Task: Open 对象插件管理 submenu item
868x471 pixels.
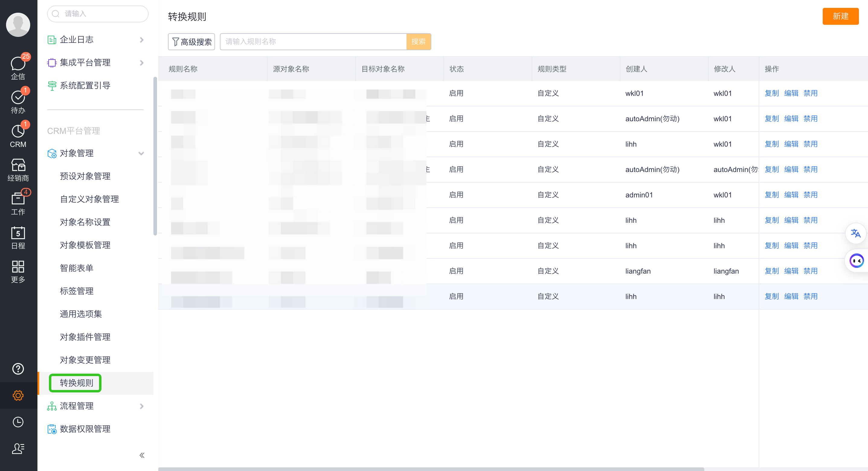Action: tap(85, 337)
